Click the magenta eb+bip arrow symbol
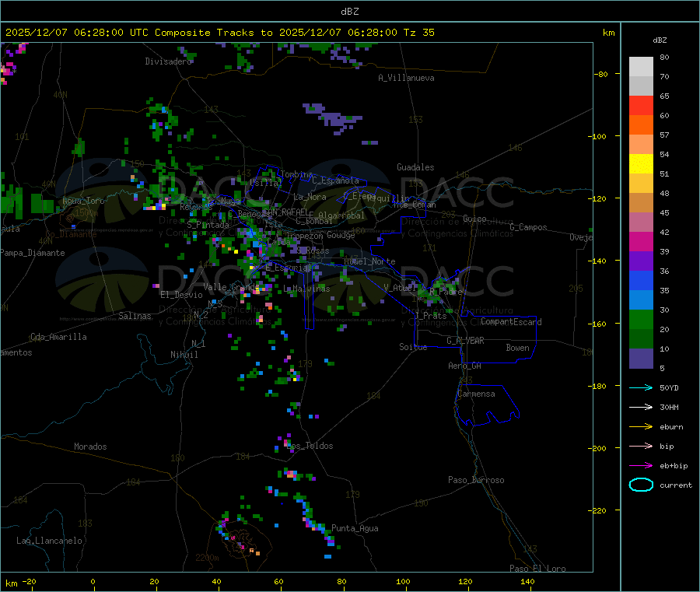 pos(641,465)
